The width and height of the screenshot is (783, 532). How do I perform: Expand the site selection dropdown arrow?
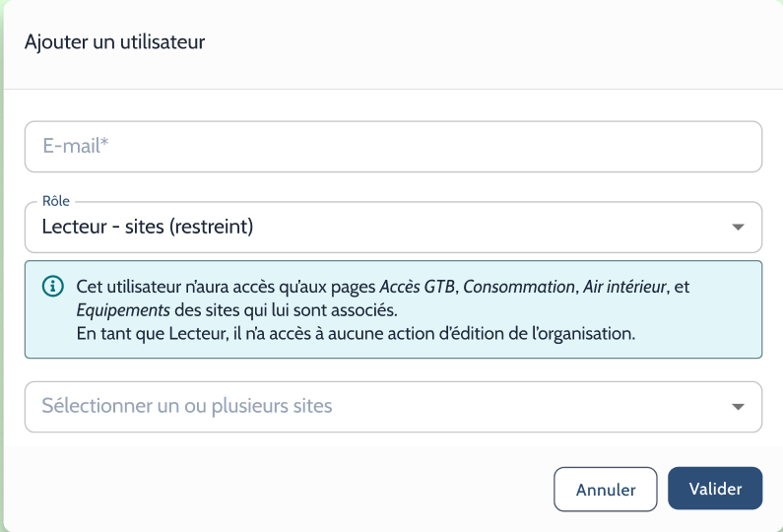(x=738, y=407)
